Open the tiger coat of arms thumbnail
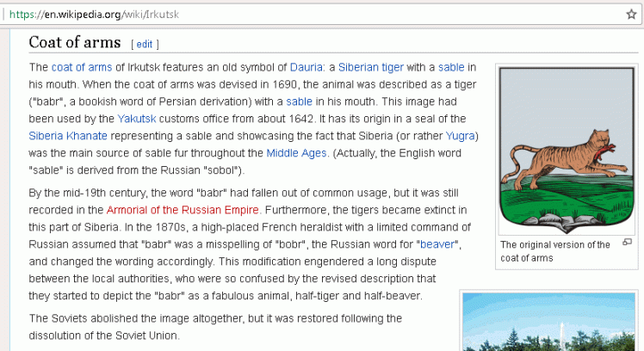 tap(567, 151)
